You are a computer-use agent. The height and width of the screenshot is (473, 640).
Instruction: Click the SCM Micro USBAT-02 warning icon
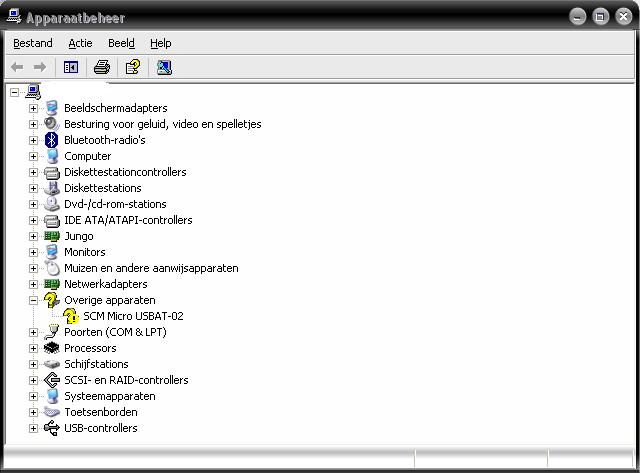point(71,316)
